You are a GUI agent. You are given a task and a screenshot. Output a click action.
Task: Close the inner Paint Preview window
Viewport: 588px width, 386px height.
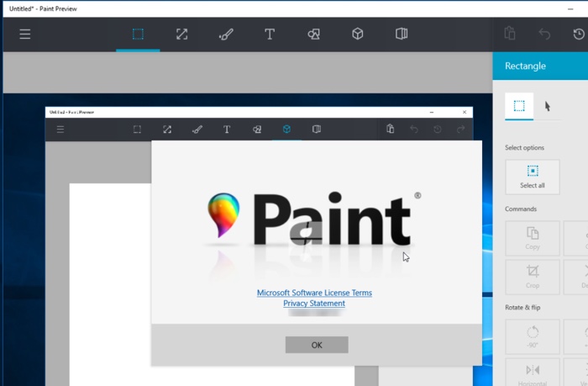[465, 113]
